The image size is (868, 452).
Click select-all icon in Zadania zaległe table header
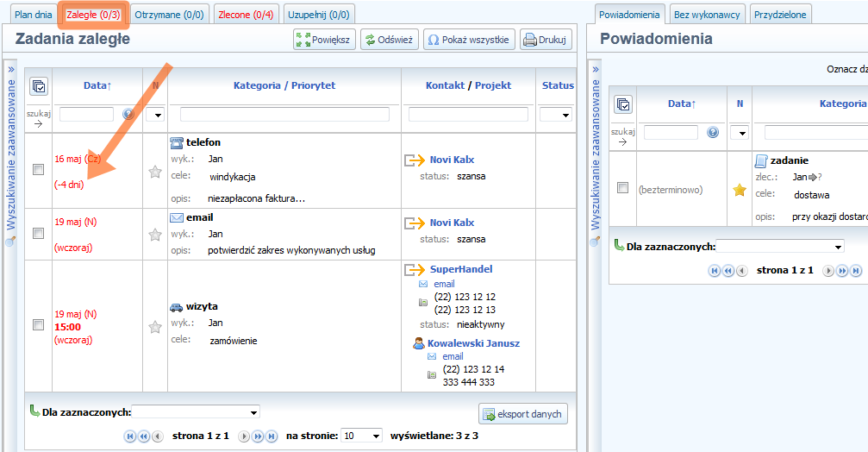click(39, 86)
